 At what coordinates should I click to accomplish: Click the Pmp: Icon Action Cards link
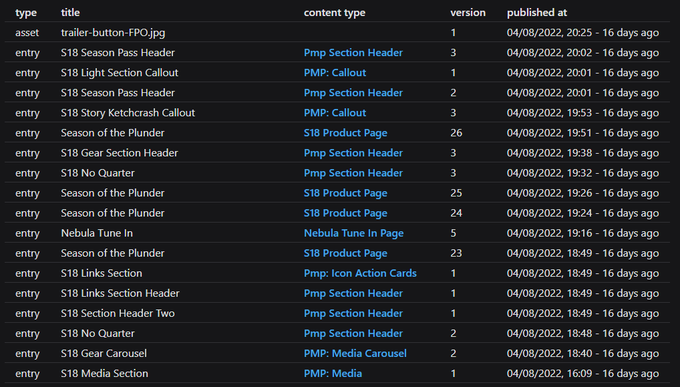coord(360,273)
